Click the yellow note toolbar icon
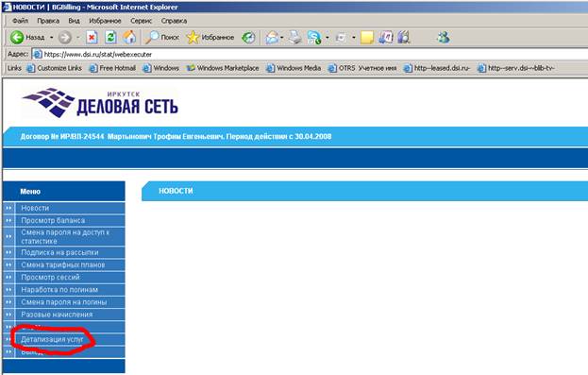Screen dimensions: 588x375 coord(367,38)
